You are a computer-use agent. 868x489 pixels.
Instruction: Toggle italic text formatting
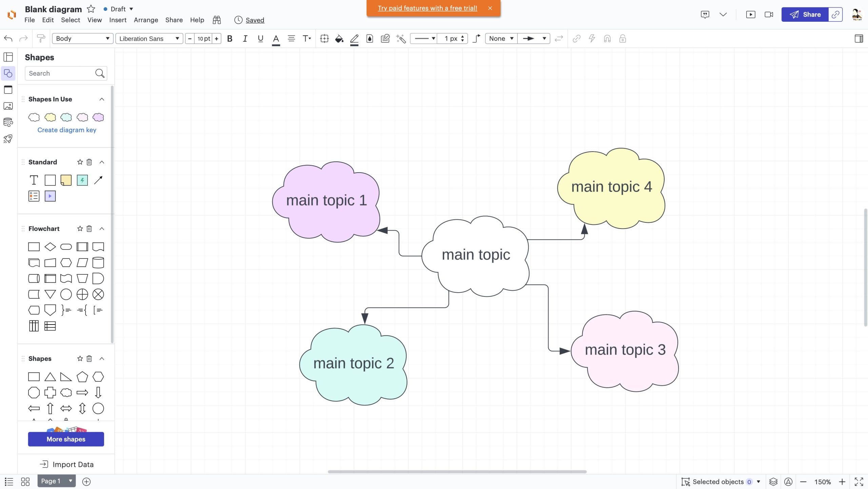(245, 39)
